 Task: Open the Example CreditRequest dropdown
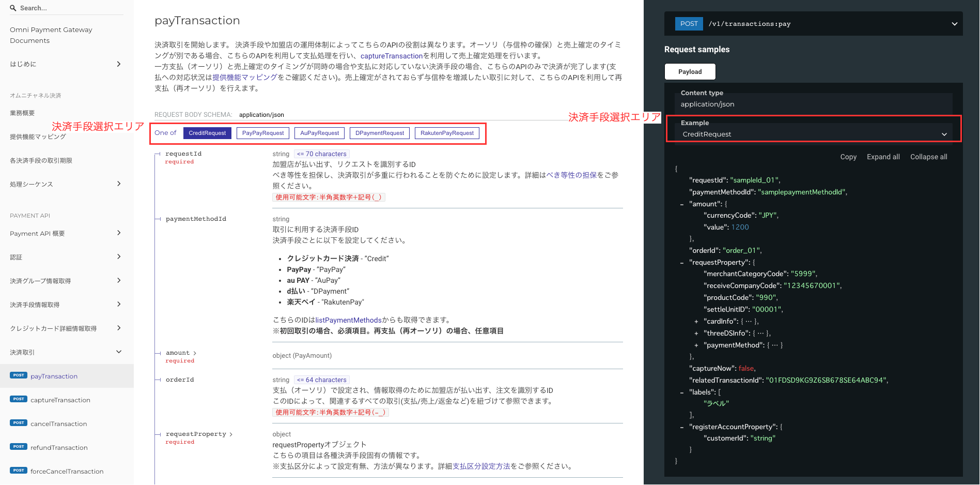point(814,134)
